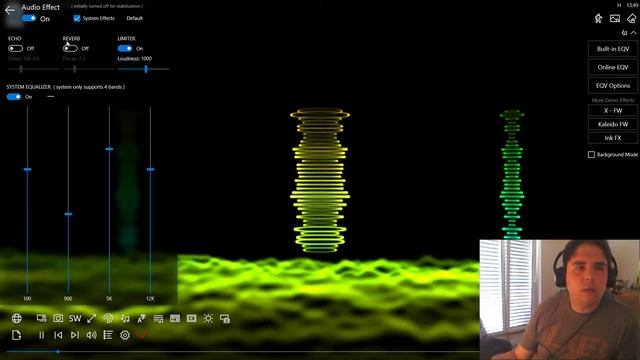Take a snapshot with the camera icon
The width and height of the screenshot is (640, 360).
click(58, 318)
